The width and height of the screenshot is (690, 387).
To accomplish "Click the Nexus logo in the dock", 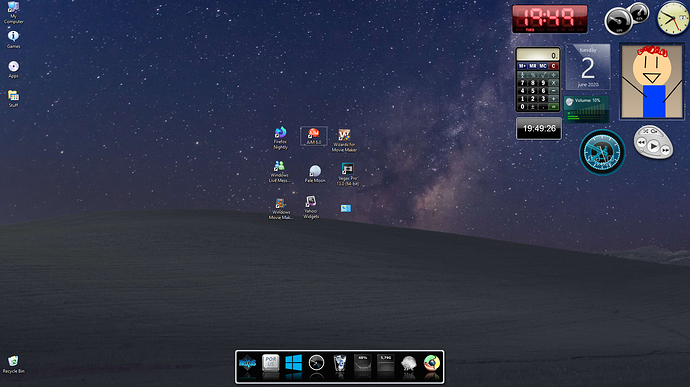I will click(x=247, y=364).
